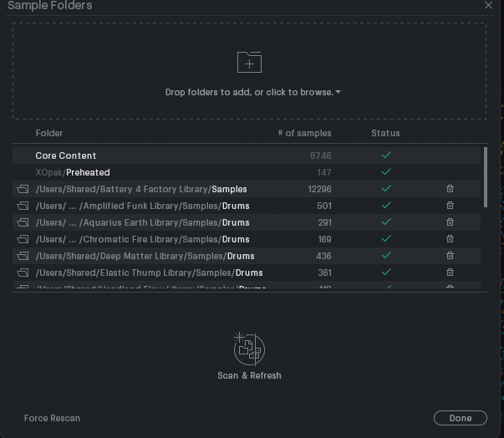Reveal Battery 4 Factory Library folder icon
Viewport: 504px width, 438px height.
pos(23,189)
